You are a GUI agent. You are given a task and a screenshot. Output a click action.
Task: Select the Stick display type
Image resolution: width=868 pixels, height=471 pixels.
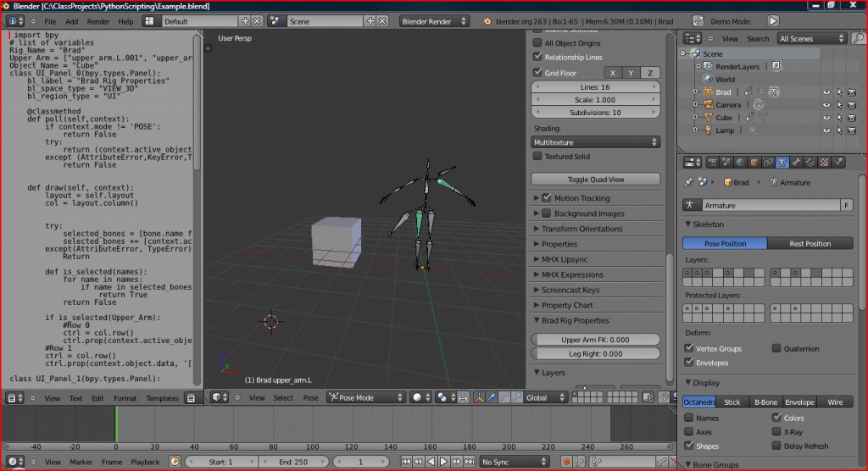click(732, 402)
